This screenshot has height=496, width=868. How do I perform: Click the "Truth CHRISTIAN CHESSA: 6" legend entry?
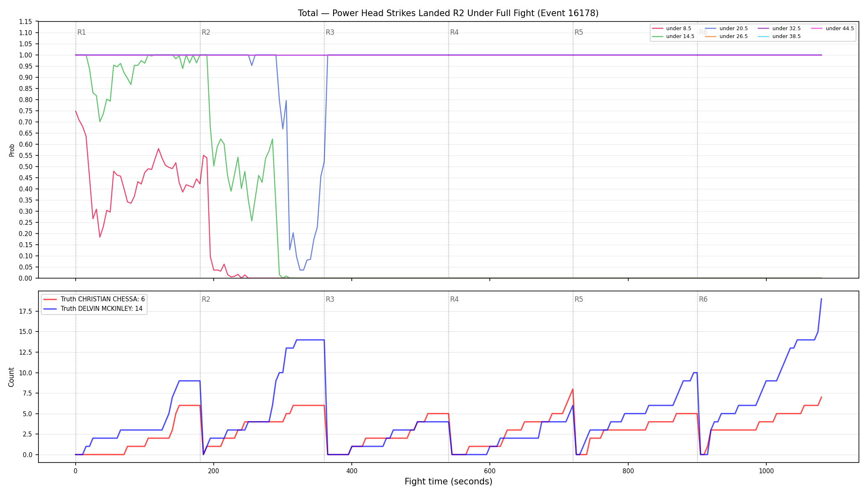(94, 299)
